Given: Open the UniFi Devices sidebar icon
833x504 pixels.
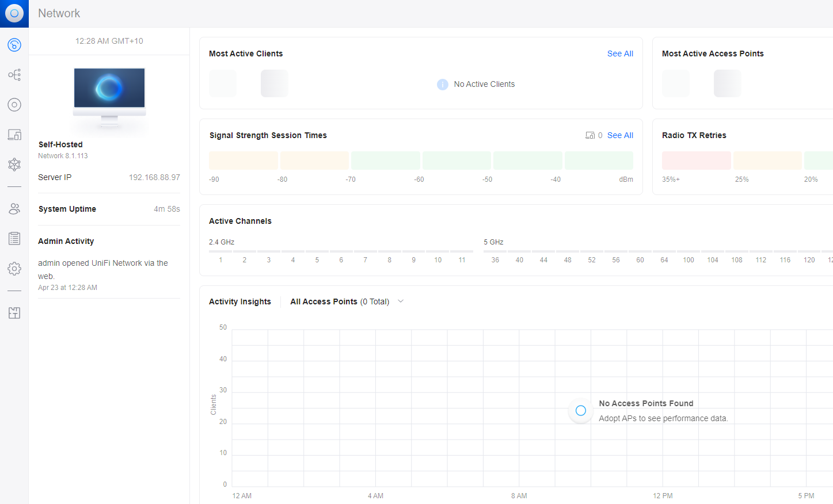Looking at the screenshot, I should 14,105.
